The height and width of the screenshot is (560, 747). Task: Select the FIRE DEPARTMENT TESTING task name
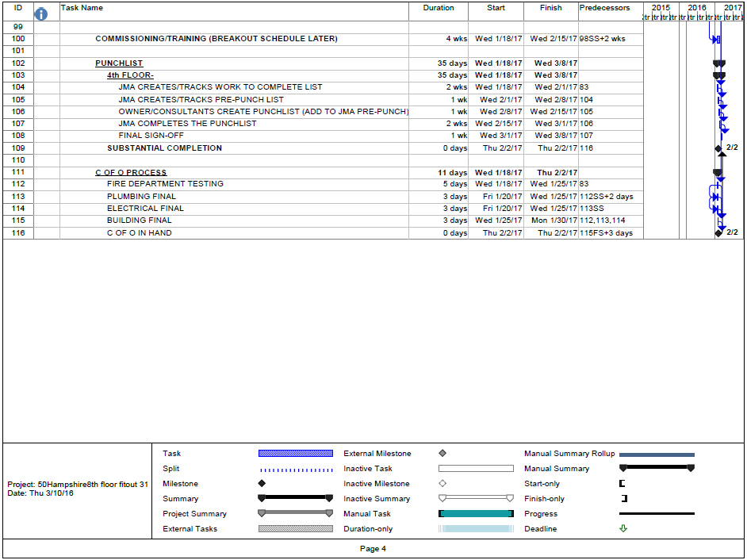coord(165,184)
